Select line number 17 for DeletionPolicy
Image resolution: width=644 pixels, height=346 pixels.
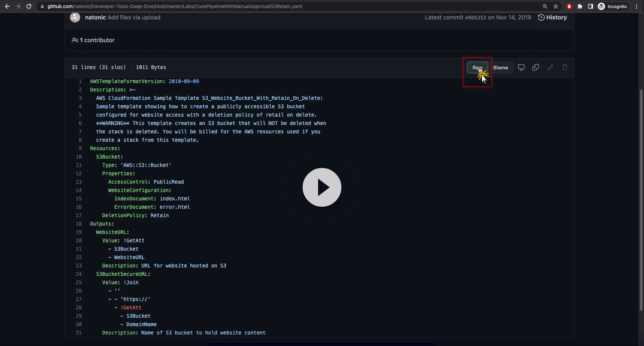click(x=79, y=215)
